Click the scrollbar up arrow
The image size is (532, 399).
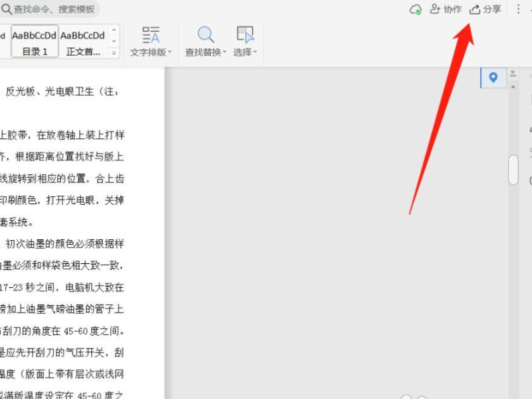coord(513,87)
